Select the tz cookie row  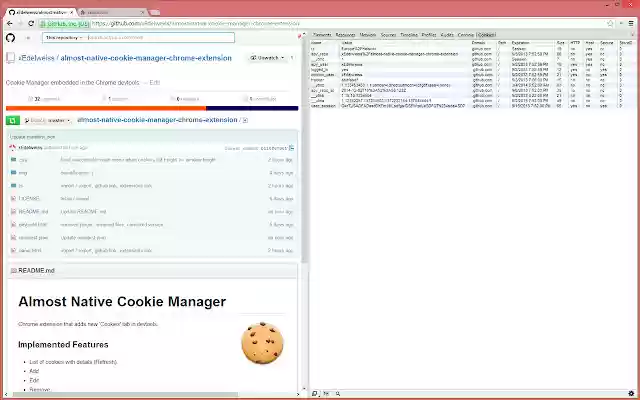[x=473, y=49]
